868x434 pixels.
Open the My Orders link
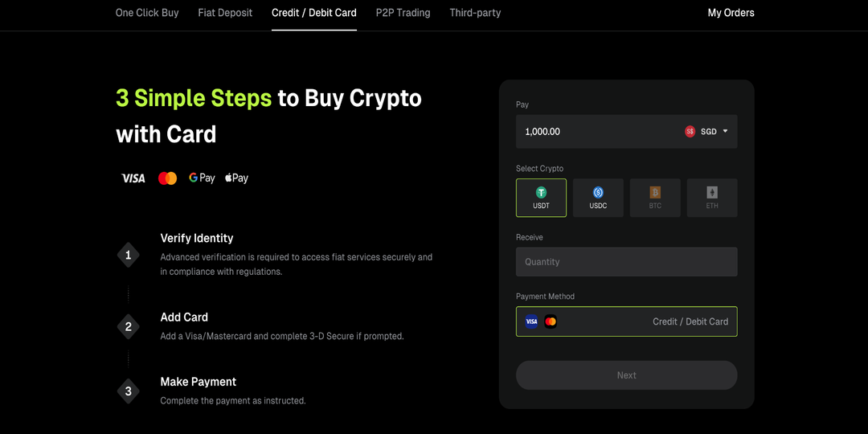coord(731,13)
